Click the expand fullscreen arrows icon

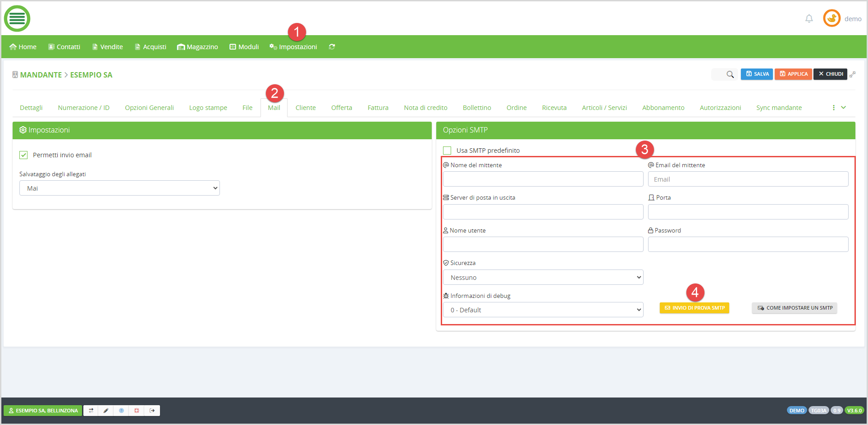(852, 74)
